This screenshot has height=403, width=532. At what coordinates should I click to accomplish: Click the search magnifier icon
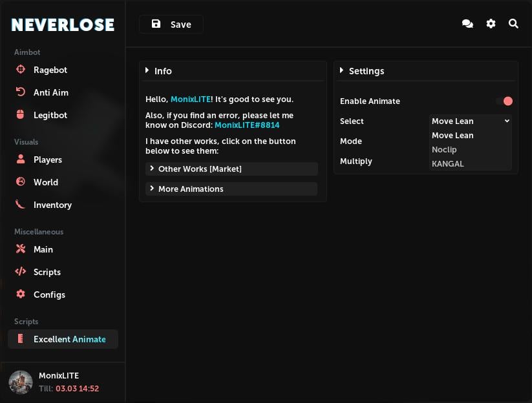click(x=513, y=23)
